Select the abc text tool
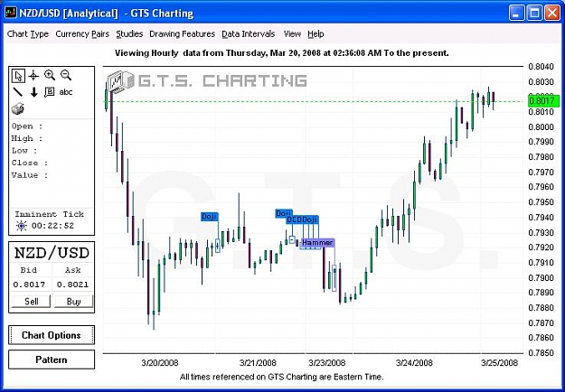The image size is (565, 392). 66,92
